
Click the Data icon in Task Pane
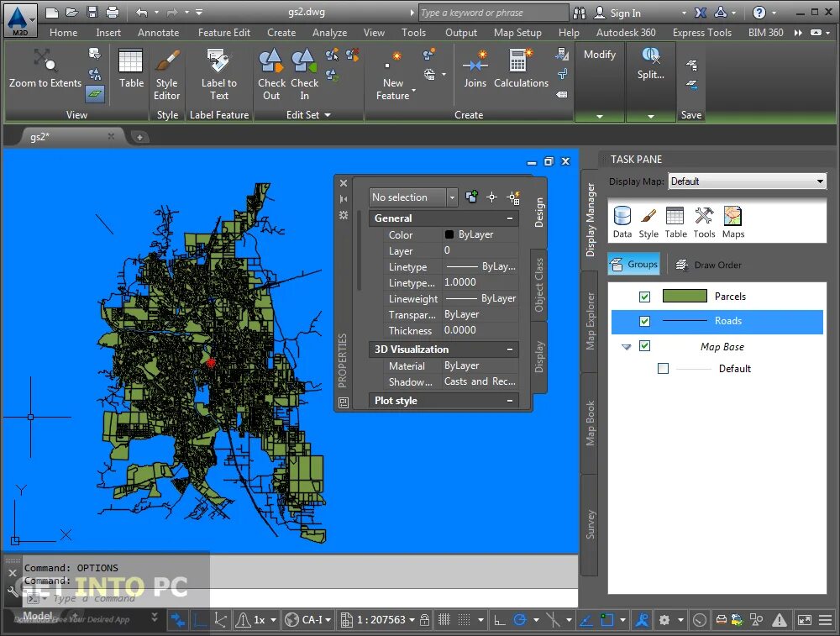tap(622, 217)
